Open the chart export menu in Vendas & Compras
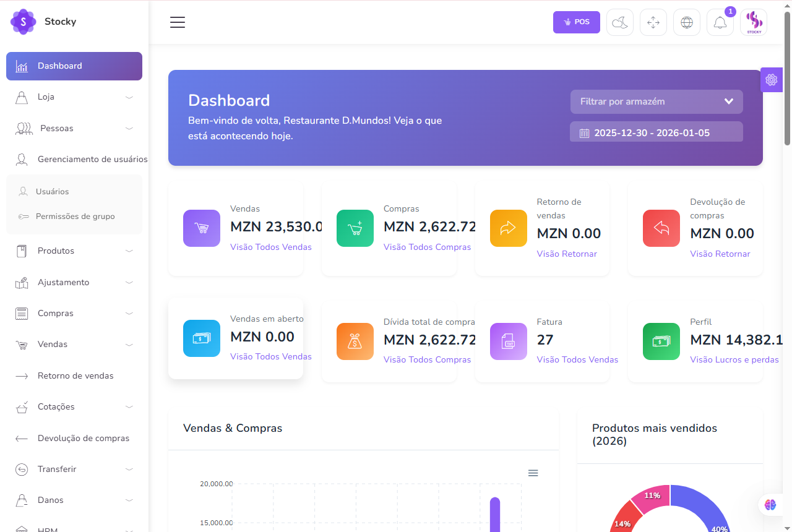Screen dimensions: 792x532 [x=533, y=473]
